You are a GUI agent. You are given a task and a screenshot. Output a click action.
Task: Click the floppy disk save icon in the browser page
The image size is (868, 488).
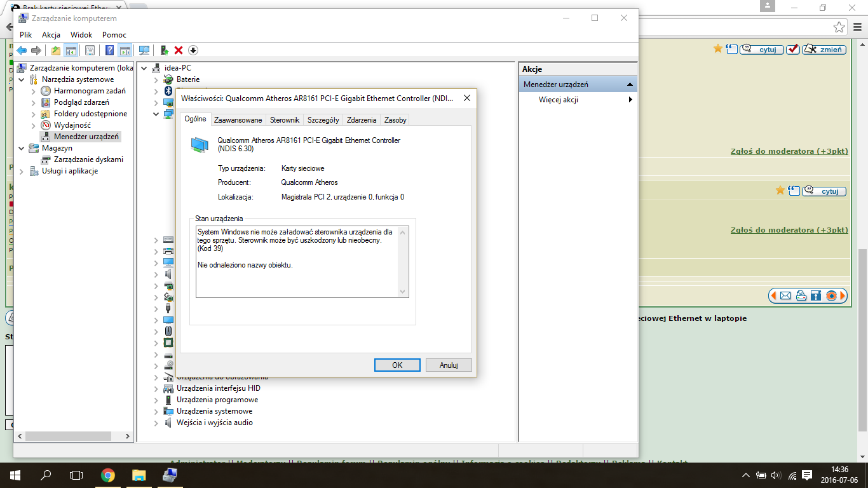click(816, 295)
